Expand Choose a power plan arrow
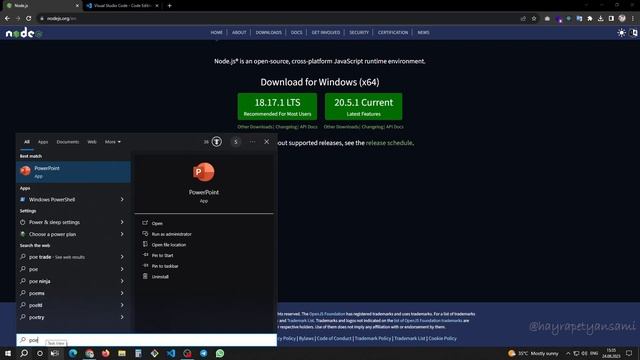This screenshot has width=640, height=360. tap(122, 234)
